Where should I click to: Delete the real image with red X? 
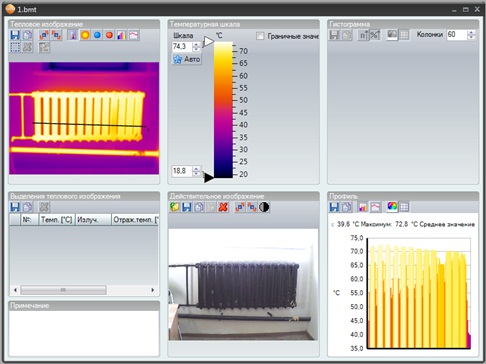pyautogui.click(x=223, y=207)
